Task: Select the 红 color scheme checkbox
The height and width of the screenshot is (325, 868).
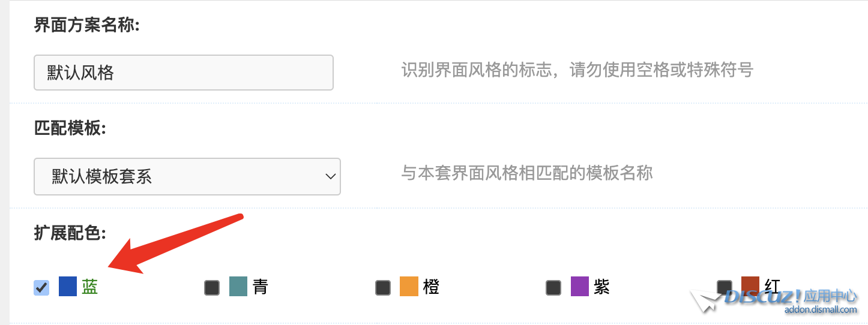Action: [x=725, y=287]
